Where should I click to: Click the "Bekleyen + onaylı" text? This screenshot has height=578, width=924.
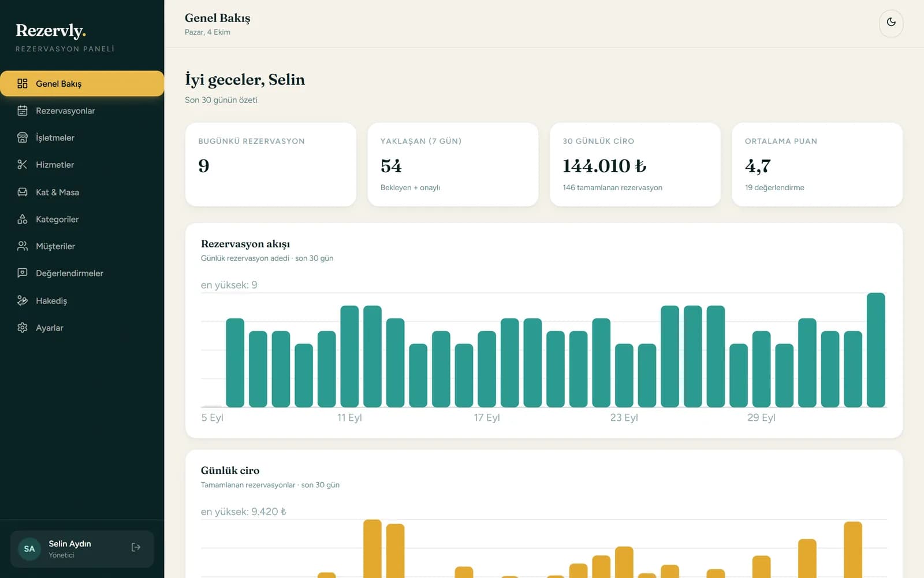tap(410, 188)
